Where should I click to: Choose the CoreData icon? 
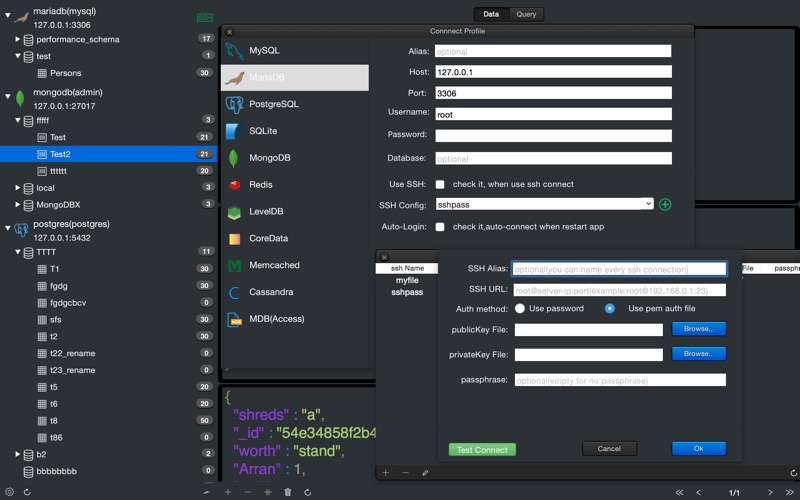pos(235,239)
